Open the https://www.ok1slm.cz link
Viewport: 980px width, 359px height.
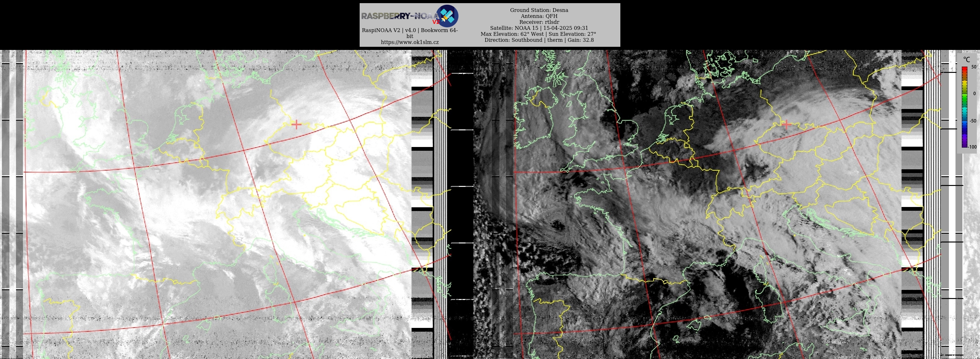tap(410, 42)
